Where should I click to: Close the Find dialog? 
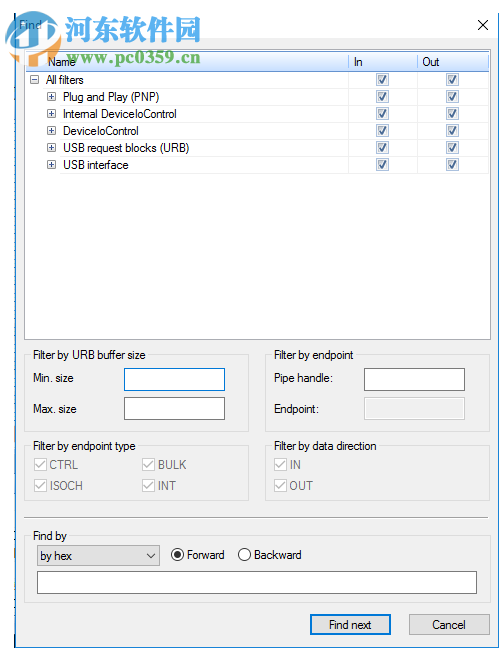pos(482,25)
